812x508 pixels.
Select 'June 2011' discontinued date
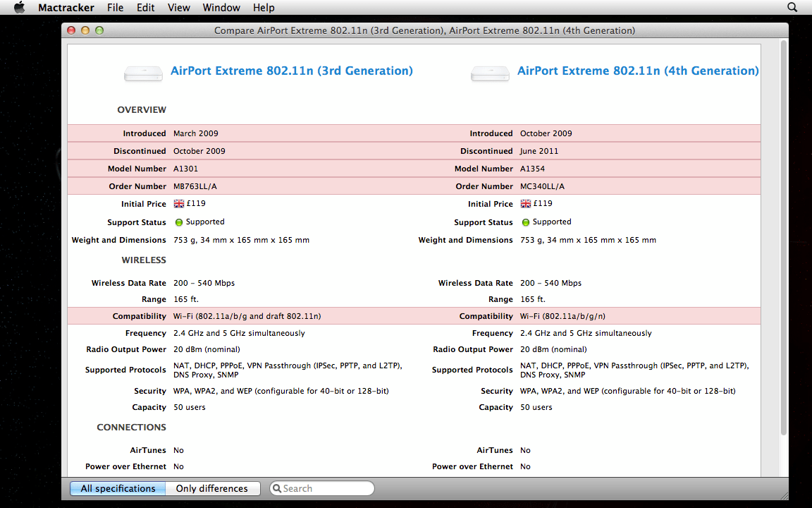click(539, 151)
